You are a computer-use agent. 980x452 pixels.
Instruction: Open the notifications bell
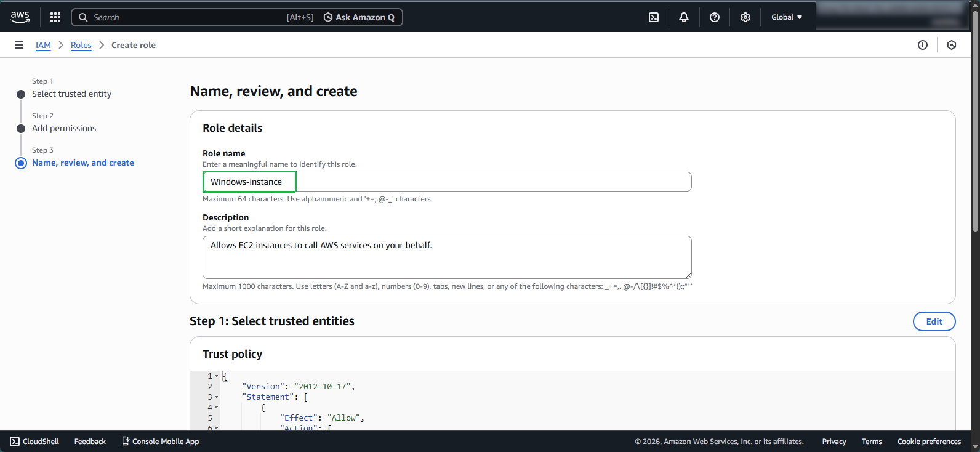coord(683,17)
